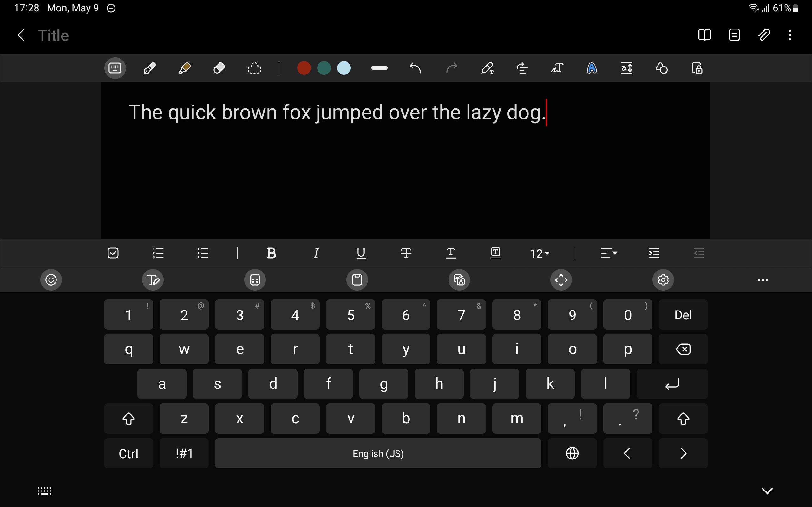Open keyboard toolbar more options ellipsis
812x507 pixels.
763,280
